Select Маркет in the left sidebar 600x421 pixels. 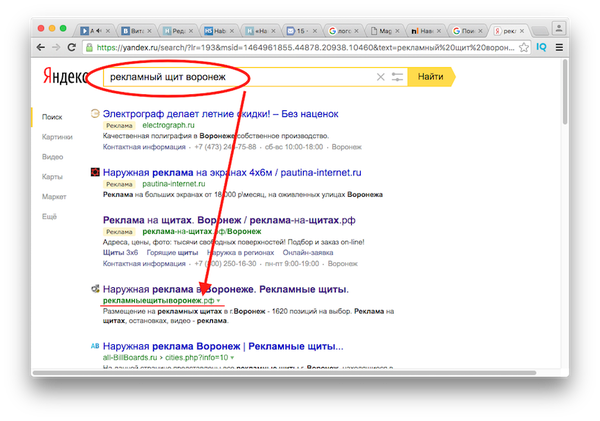click(54, 197)
